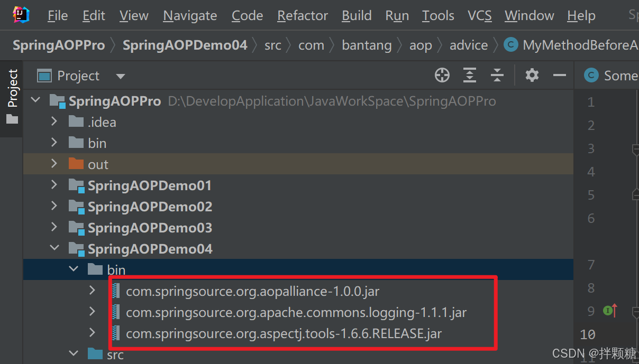Hide the Project tool window
Viewport: 639px width, 364px height.
(x=560, y=76)
